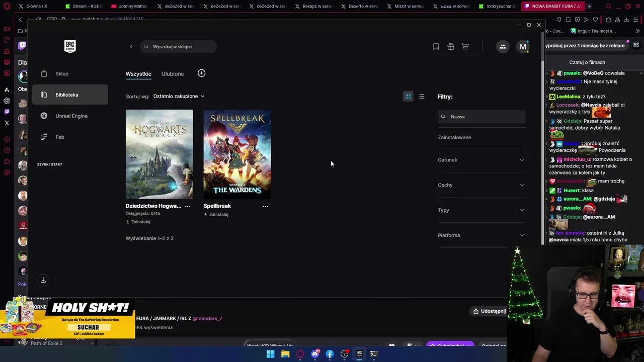Open downloads icon at sidebar bottom
Image resolution: width=644 pixels, height=362 pixels.
[43, 280]
